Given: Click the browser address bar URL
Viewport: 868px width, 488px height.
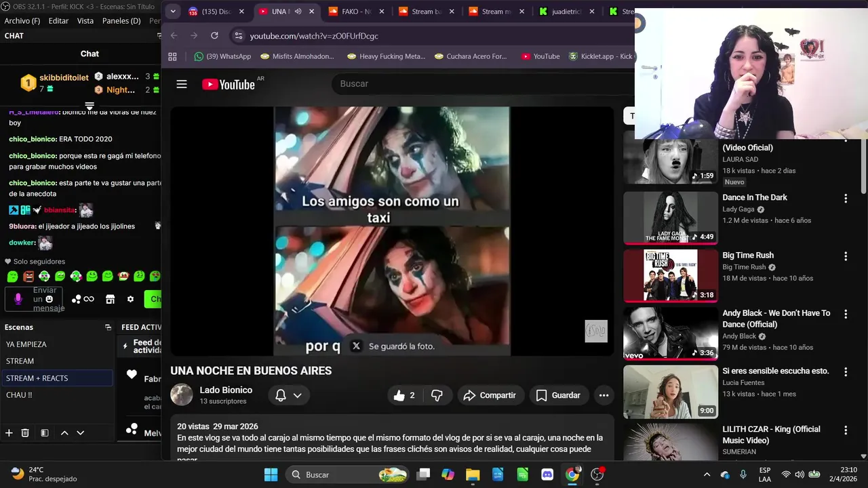Looking at the screenshot, I should pos(314,36).
